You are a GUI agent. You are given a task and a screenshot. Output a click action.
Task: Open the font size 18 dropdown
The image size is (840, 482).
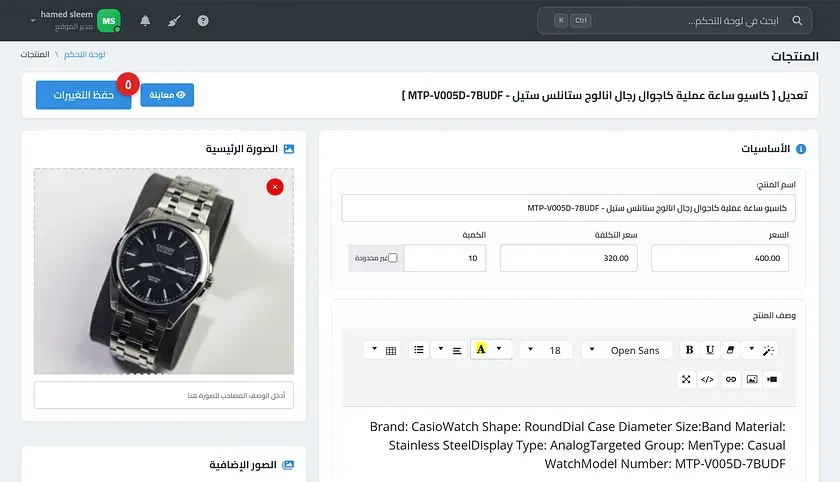[x=546, y=350]
